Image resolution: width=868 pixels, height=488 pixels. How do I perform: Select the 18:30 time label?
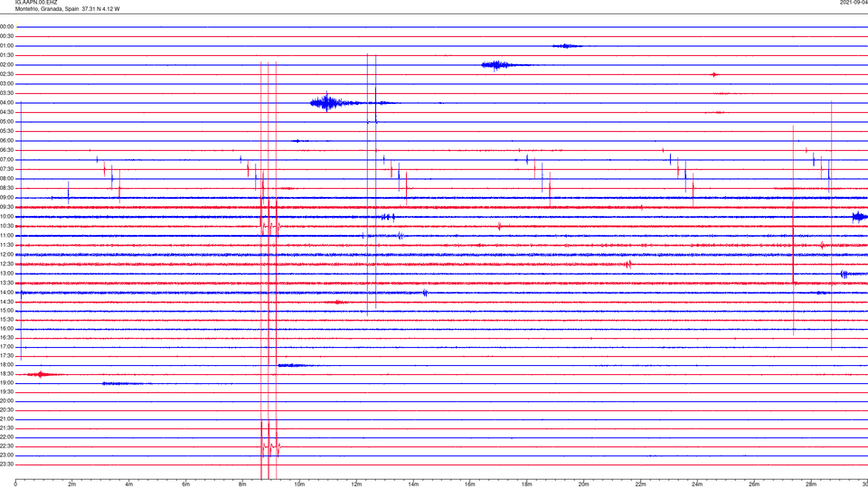(x=6, y=374)
